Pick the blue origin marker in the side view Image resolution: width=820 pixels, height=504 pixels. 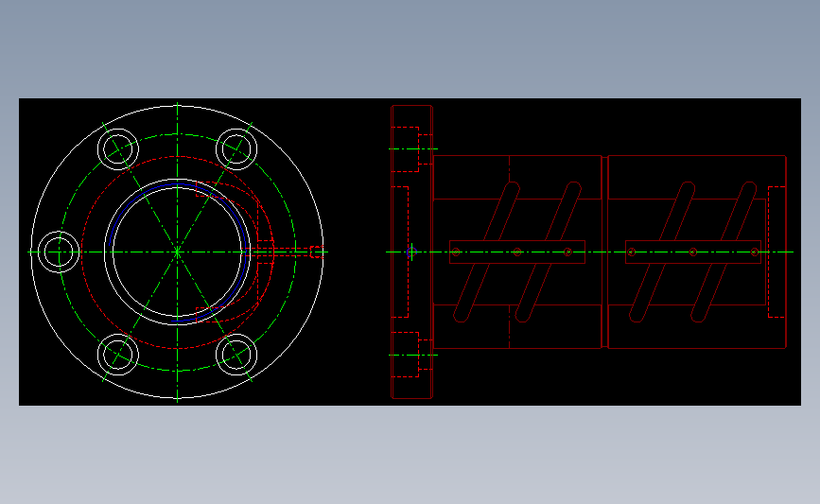(x=411, y=252)
